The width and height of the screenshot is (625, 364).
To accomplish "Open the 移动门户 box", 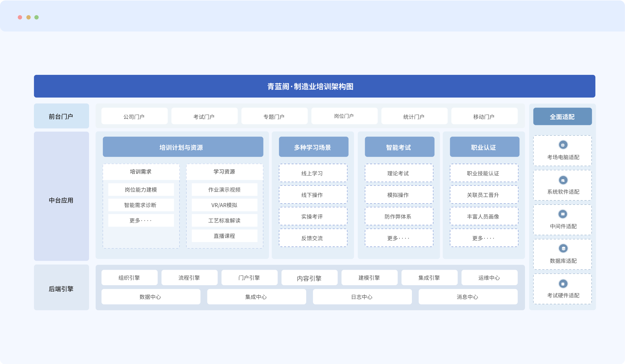I will (x=484, y=116).
